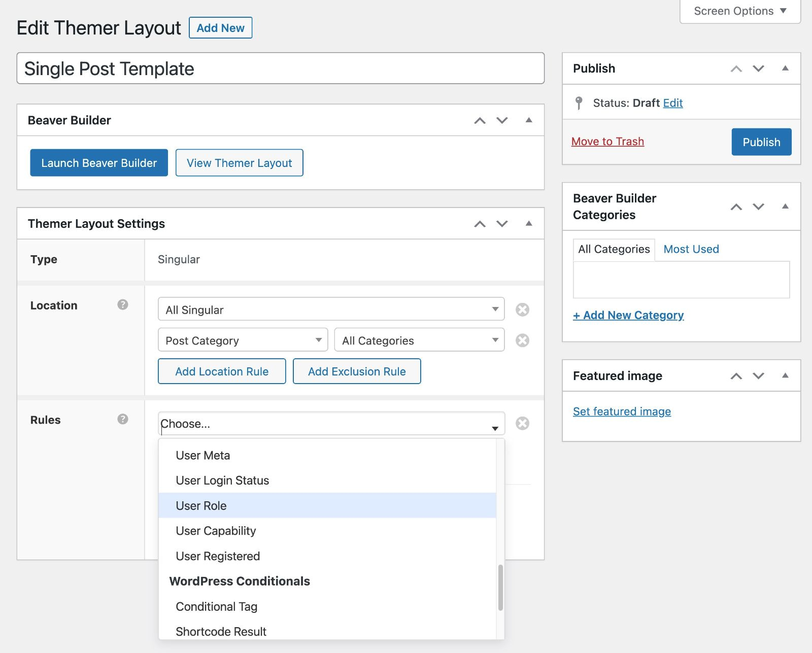Remove the All Singular location rule
Screen dimensions: 812x653
[522, 310]
